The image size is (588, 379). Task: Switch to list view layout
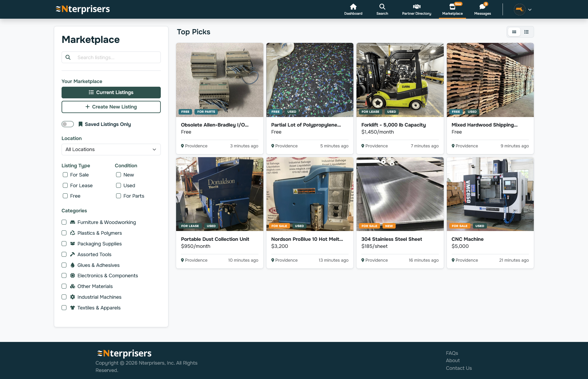[526, 32]
